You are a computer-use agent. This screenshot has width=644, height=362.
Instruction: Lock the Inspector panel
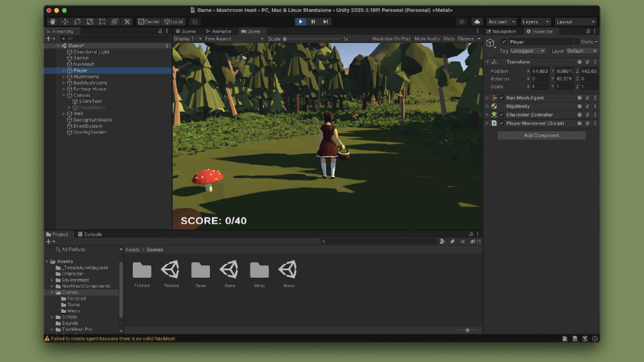click(x=588, y=31)
